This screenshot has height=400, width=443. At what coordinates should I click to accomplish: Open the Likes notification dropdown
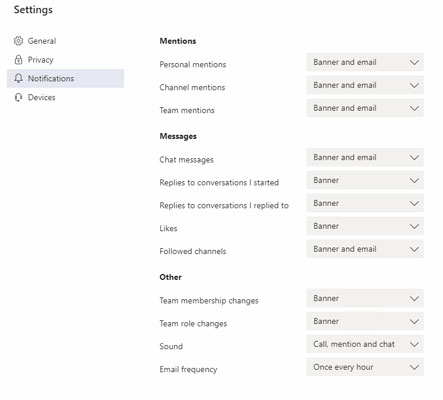point(365,226)
